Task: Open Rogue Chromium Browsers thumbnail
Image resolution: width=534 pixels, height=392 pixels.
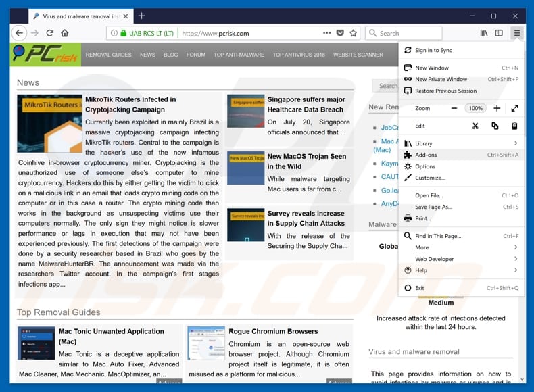Action: [x=206, y=343]
